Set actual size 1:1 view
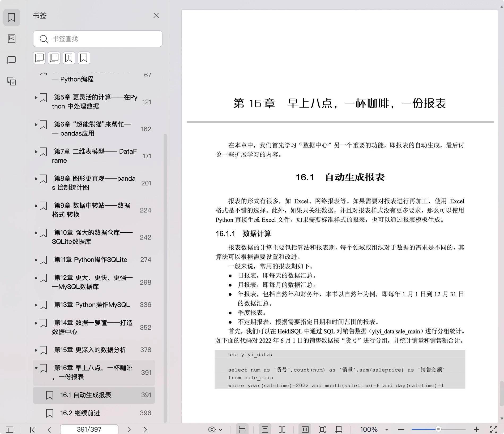 (305, 429)
